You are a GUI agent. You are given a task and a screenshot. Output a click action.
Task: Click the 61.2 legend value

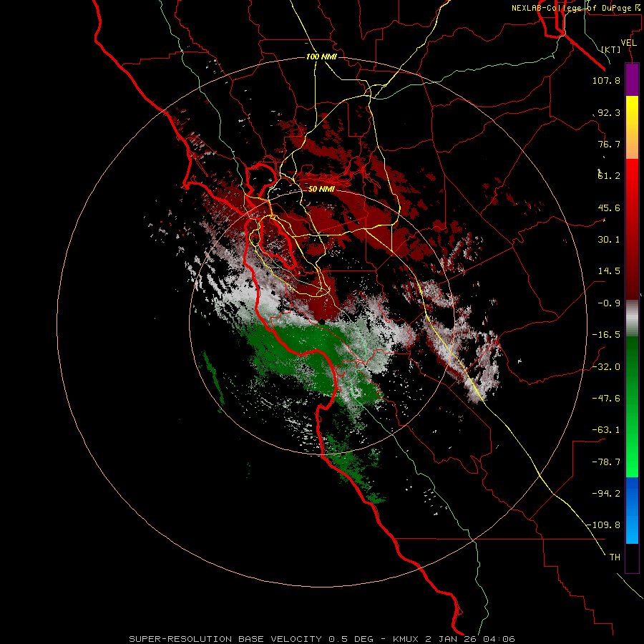pyautogui.click(x=609, y=176)
